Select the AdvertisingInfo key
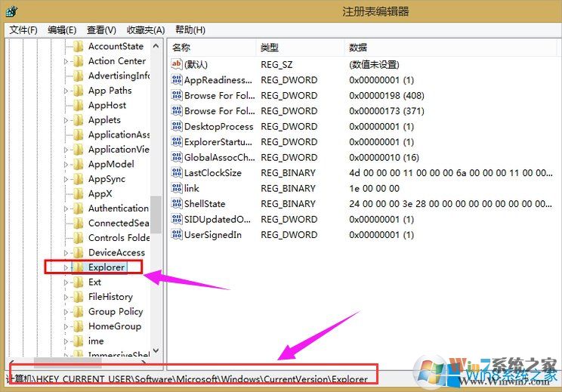The height and width of the screenshot is (392, 562). (x=119, y=76)
